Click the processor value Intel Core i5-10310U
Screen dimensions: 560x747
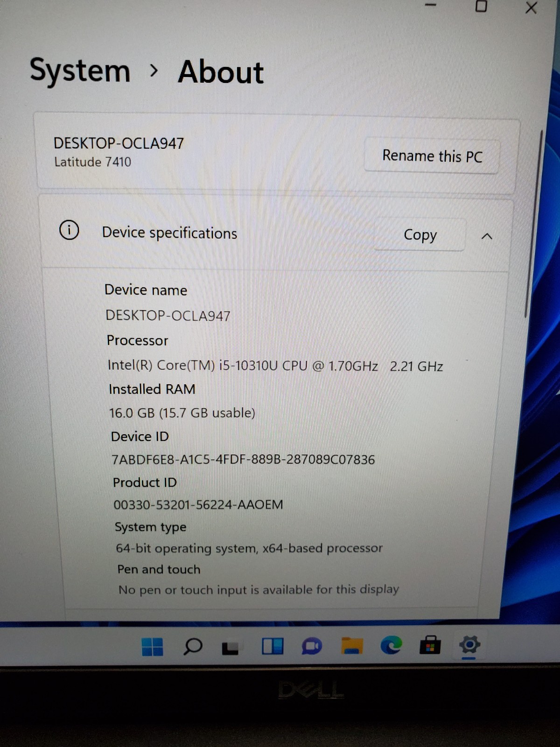pos(275,366)
